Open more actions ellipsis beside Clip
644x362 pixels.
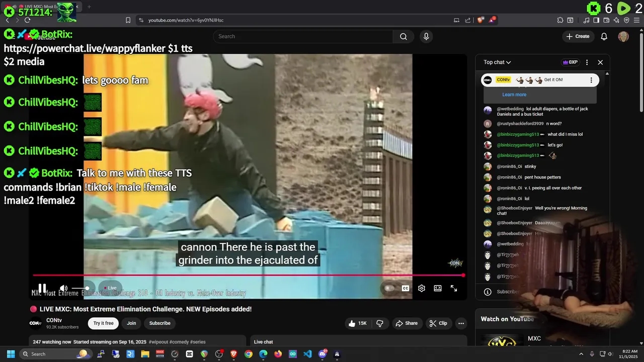click(x=461, y=323)
